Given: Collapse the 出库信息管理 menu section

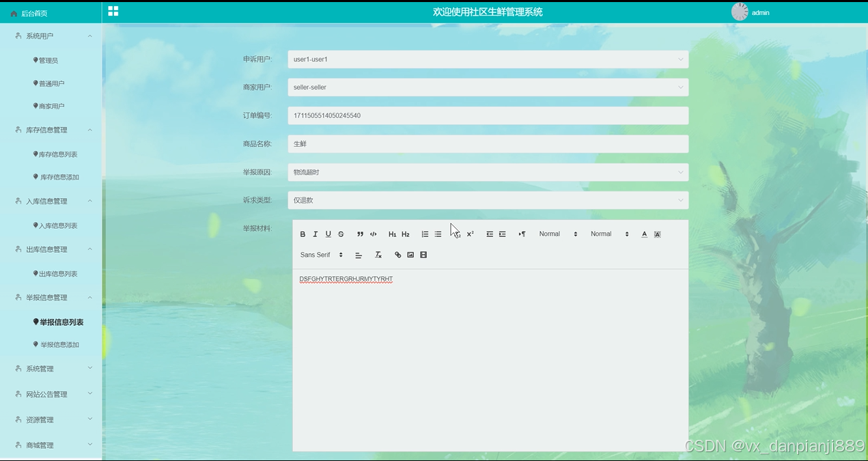Looking at the screenshot, I should click(51, 249).
